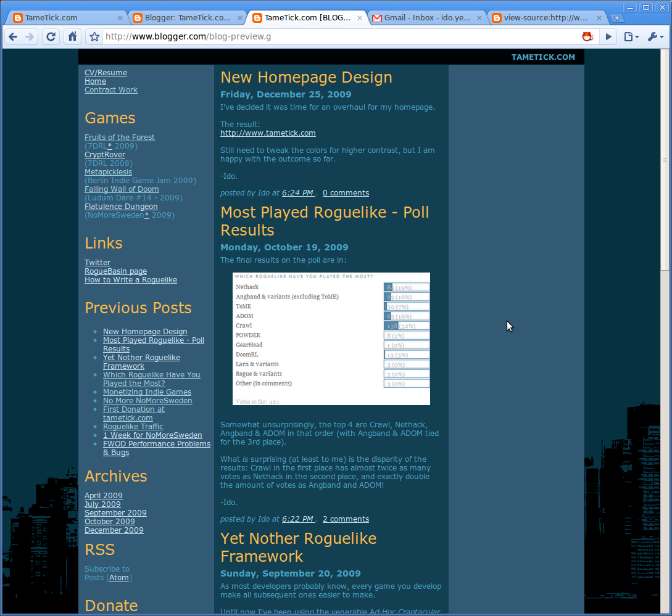This screenshot has height=616, width=672.
Task: Open the Twitter link
Action: [97, 263]
